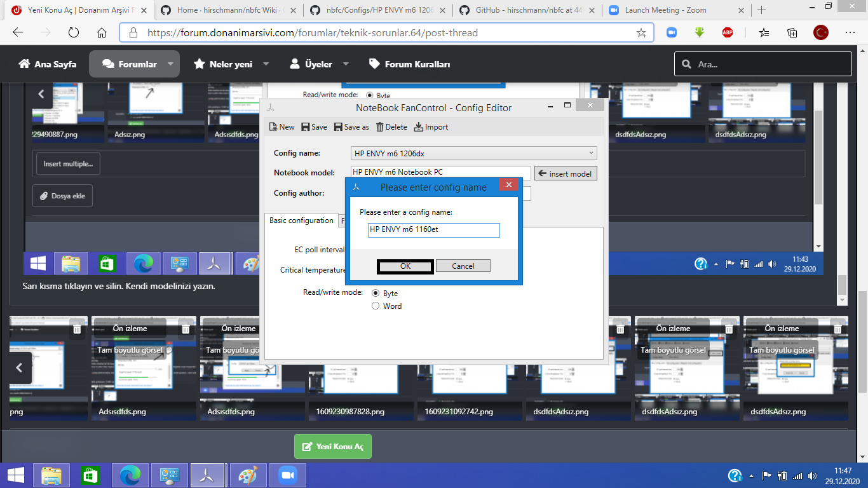Image resolution: width=868 pixels, height=488 pixels.
Task: View site information via the padlock icon
Action: coord(133,33)
